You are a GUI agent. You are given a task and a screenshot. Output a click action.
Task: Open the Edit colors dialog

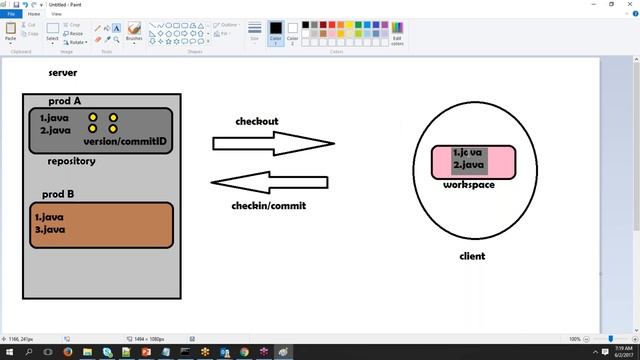(x=397, y=33)
